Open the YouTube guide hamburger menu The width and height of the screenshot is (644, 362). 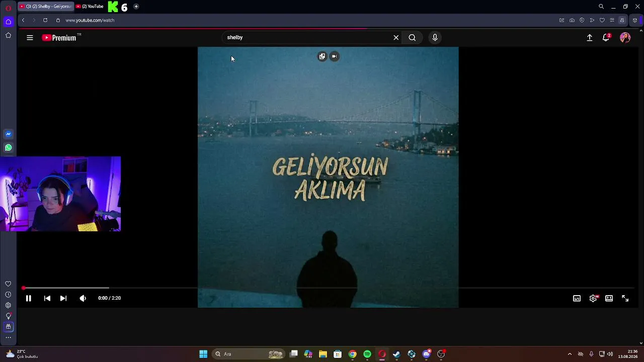(30, 38)
